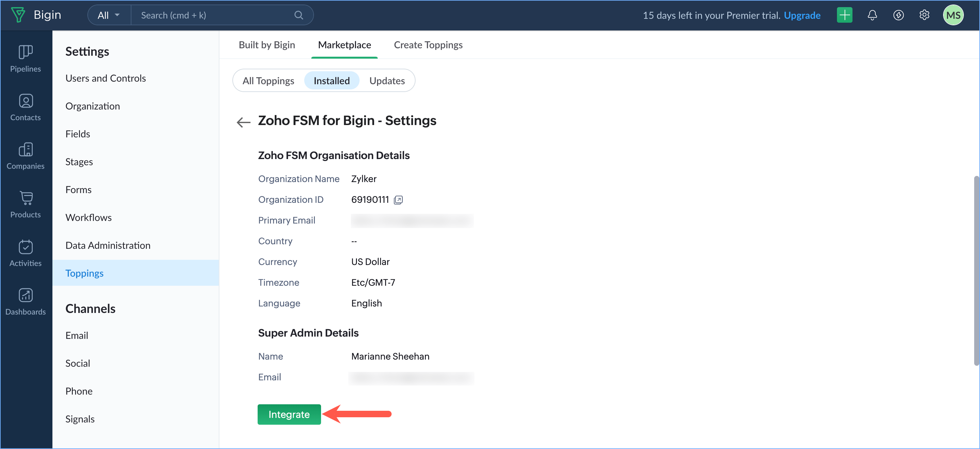Open the settings gear icon
The image size is (980, 449).
[924, 15]
